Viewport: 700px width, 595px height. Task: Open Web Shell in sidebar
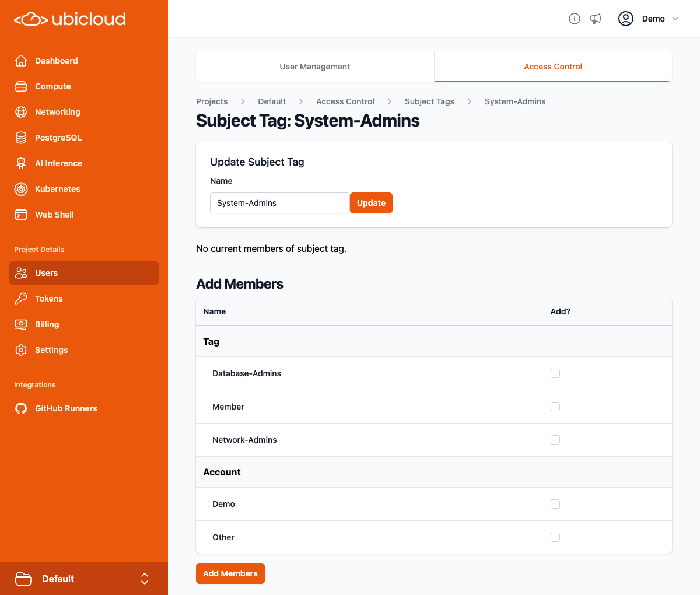[84, 215]
